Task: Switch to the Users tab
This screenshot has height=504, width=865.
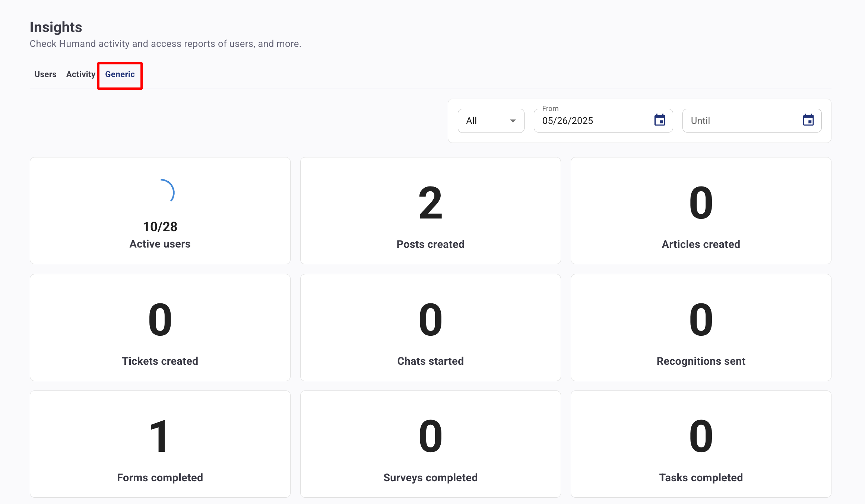Action: pos(45,74)
